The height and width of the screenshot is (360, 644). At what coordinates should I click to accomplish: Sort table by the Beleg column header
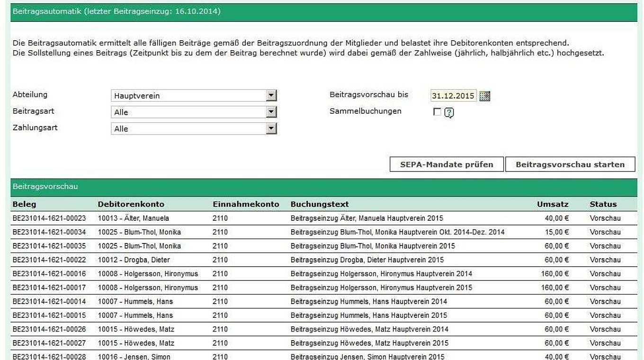[24, 204]
